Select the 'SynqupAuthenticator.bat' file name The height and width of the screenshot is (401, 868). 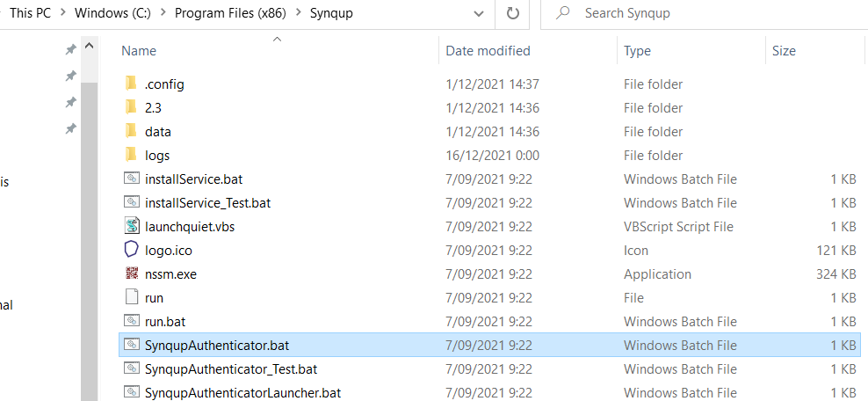(x=217, y=345)
